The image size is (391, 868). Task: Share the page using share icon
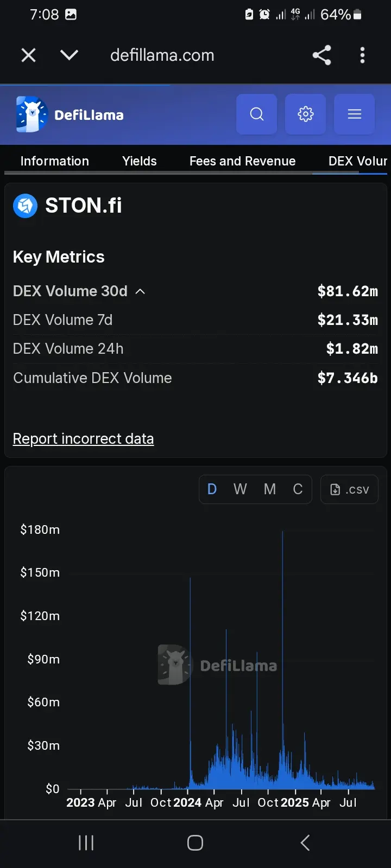pyautogui.click(x=321, y=55)
